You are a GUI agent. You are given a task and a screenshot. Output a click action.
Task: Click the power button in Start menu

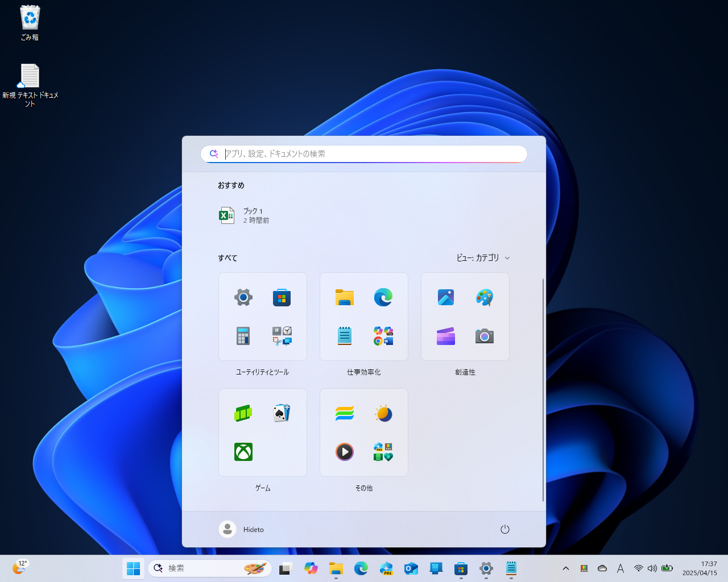coord(505,529)
